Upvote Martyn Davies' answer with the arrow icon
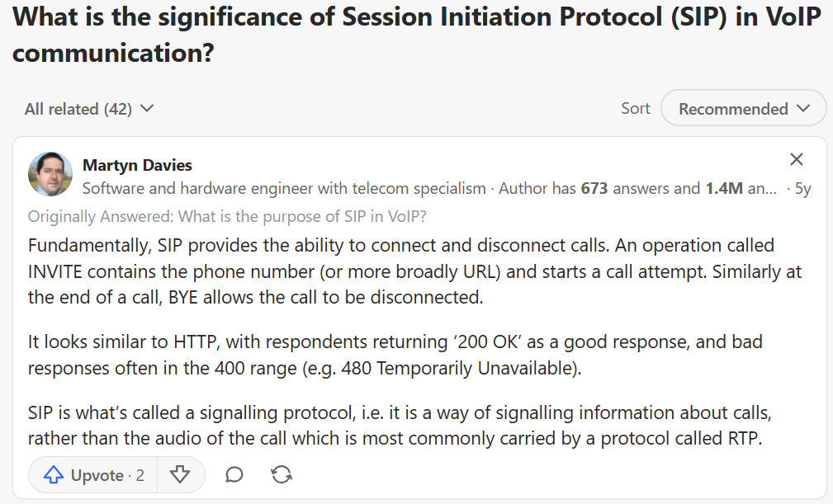Viewport: 833px width, 504px height. tap(53, 475)
